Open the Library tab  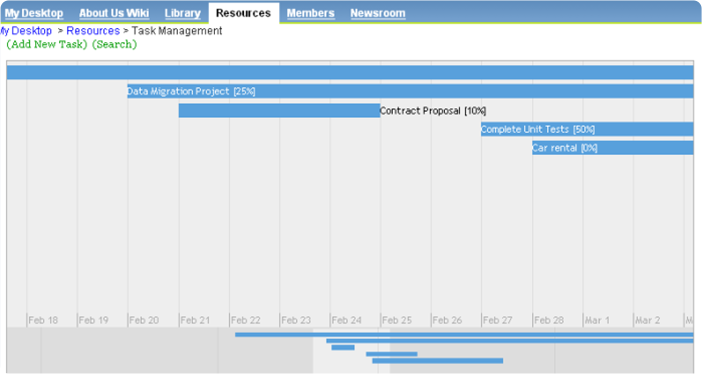182,13
